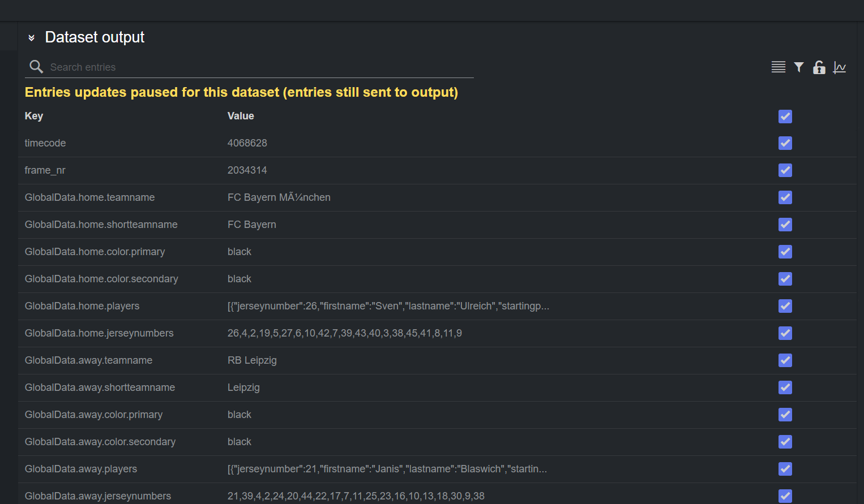Toggle the select-all checkbox in header row

click(x=785, y=117)
